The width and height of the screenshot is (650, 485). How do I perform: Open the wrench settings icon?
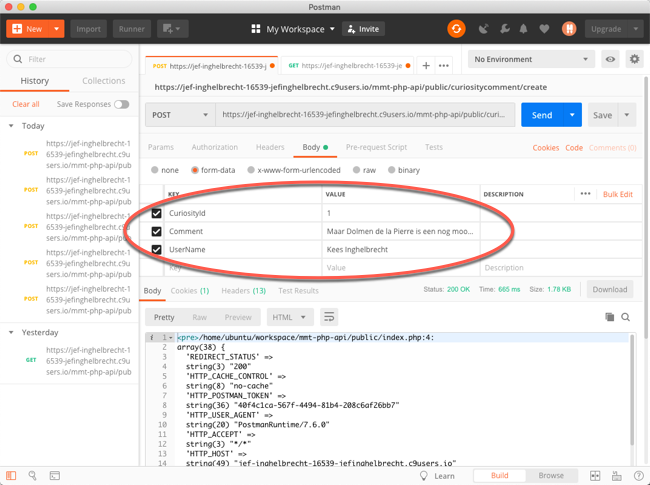coord(504,29)
